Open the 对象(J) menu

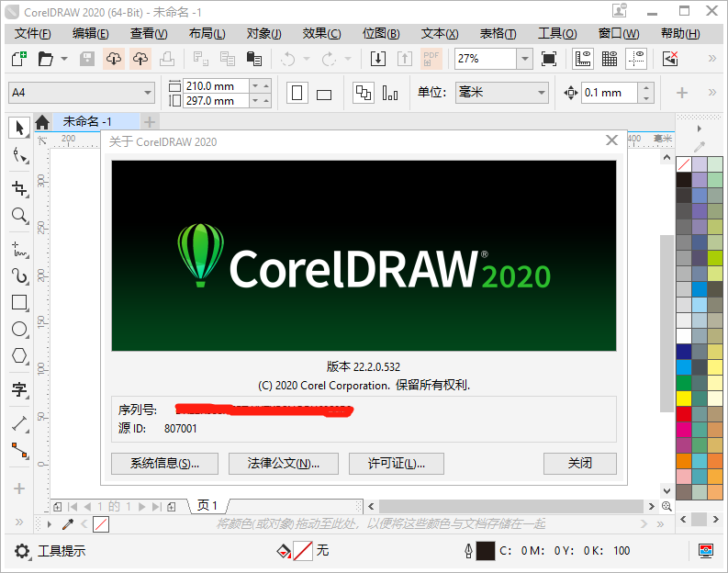(263, 34)
